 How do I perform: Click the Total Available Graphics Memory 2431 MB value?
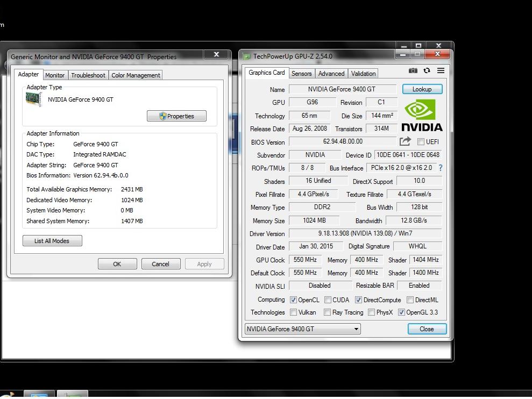pyautogui.click(x=132, y=189)
